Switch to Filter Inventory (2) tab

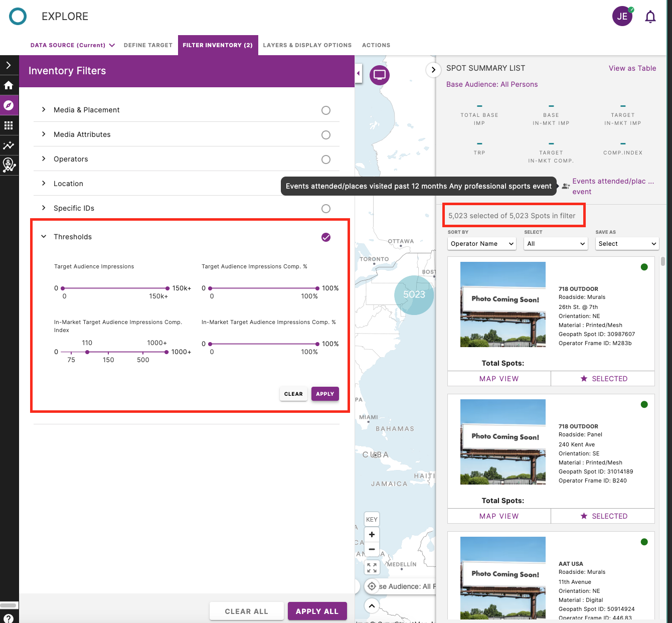[218, 45]
